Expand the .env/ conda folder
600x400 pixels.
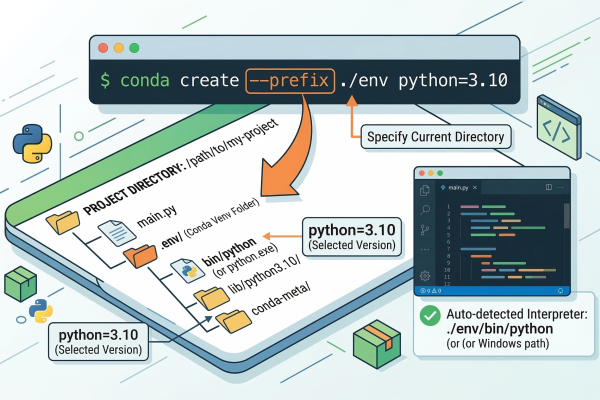tap(134, 261)
